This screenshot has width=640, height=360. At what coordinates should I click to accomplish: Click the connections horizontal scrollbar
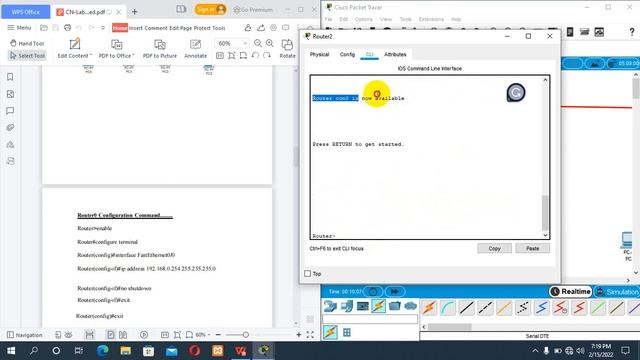tap(449, 327)
